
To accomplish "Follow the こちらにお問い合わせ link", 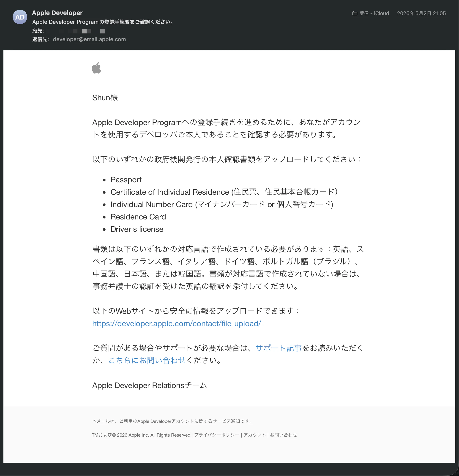I will coord(147,360).
